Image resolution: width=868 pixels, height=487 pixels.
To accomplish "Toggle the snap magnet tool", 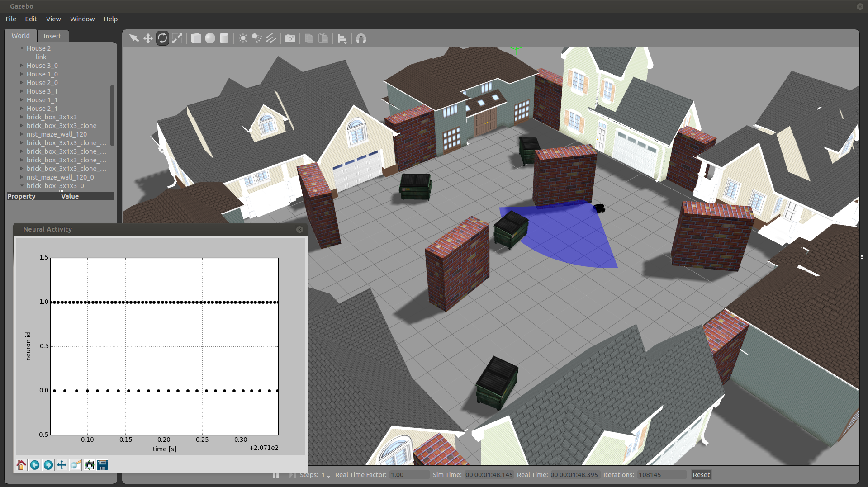I will click(361, 38).
